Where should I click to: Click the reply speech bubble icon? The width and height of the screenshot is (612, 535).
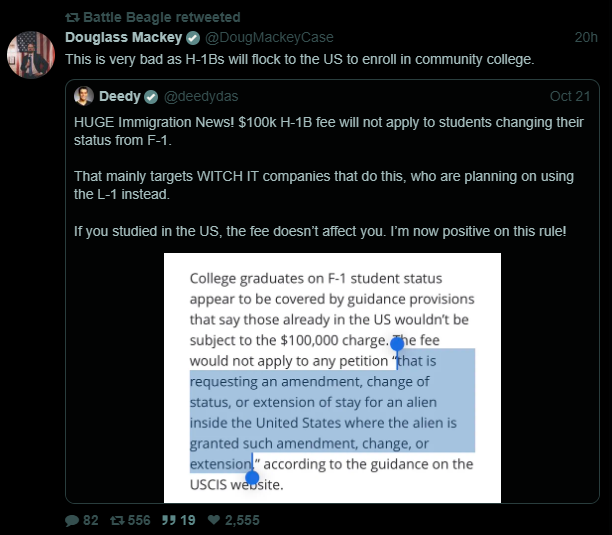[x=71, y=520]
